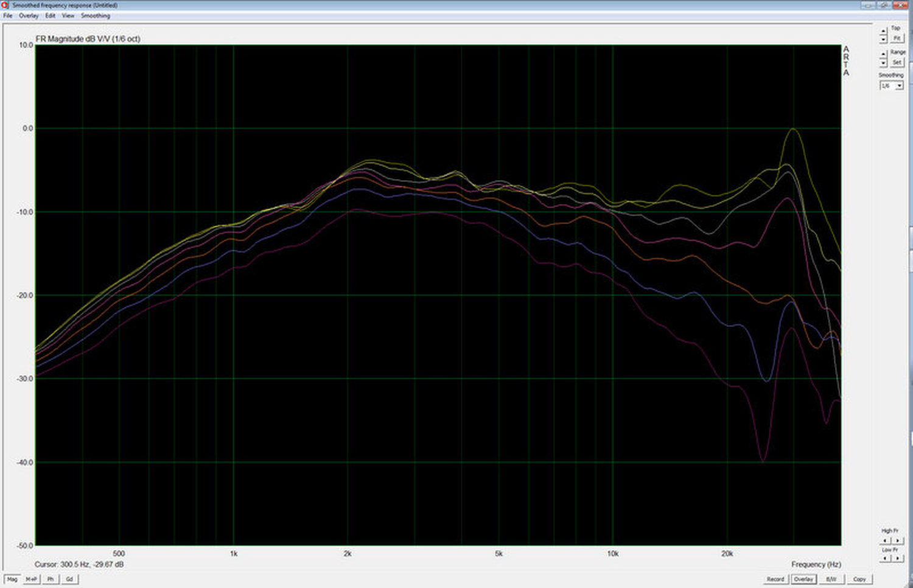Screen dimensions: 913x588
Task: Open the Smoothing menu in menu bar
Action: [96, 16]
